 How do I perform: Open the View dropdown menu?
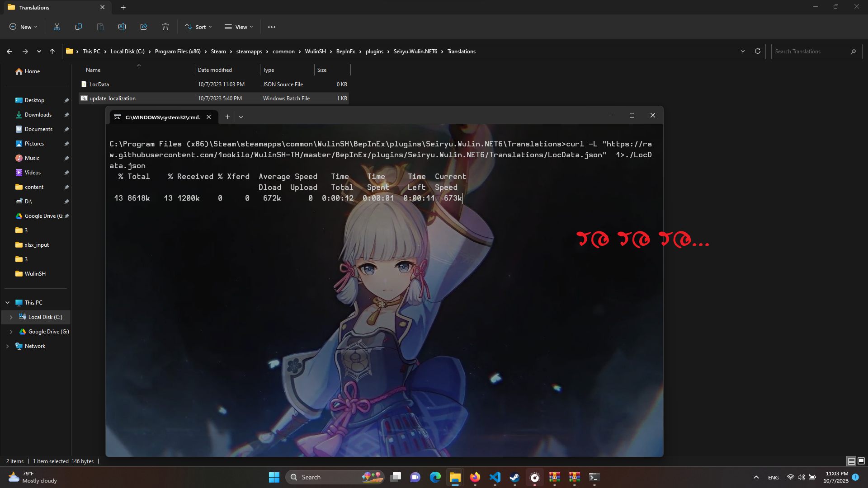[239, 27]
